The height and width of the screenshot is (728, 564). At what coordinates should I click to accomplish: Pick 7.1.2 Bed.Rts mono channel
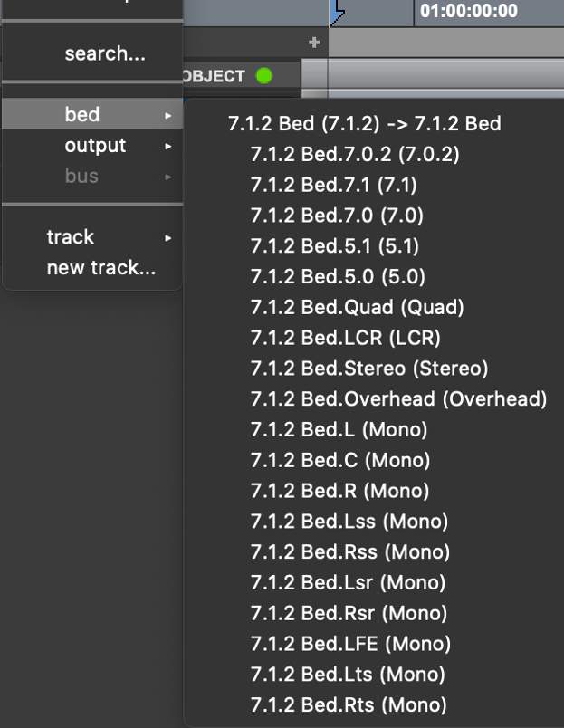349,706
